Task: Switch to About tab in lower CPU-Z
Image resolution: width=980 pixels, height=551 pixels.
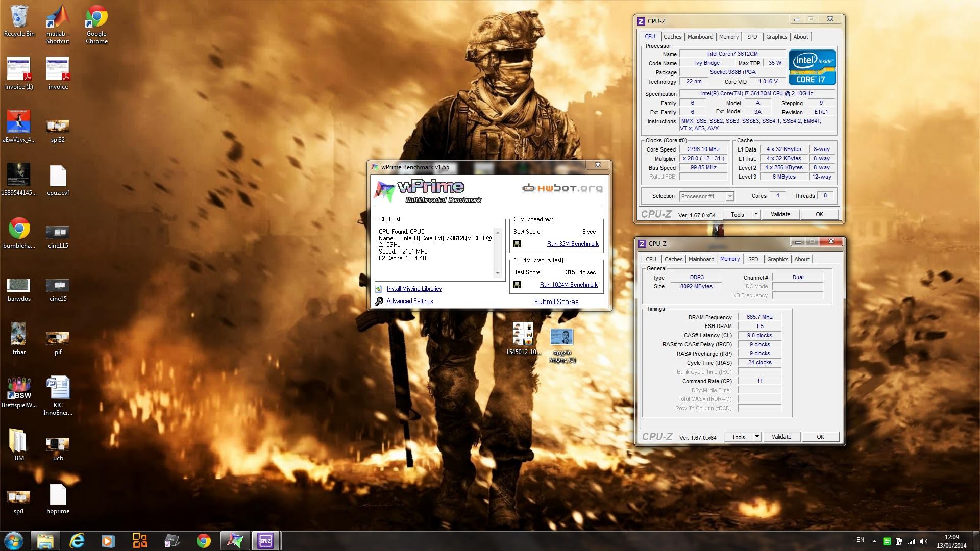Action: 801,259
